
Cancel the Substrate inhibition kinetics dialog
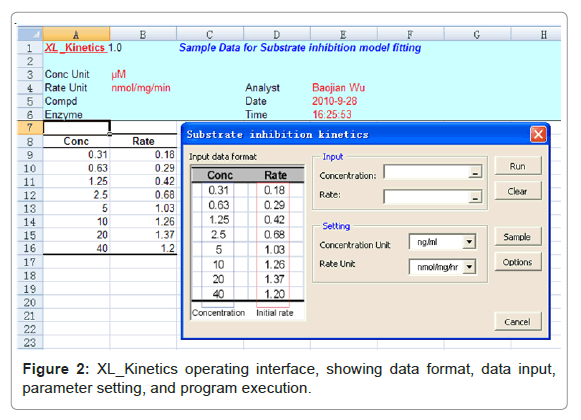pos(518,321)
